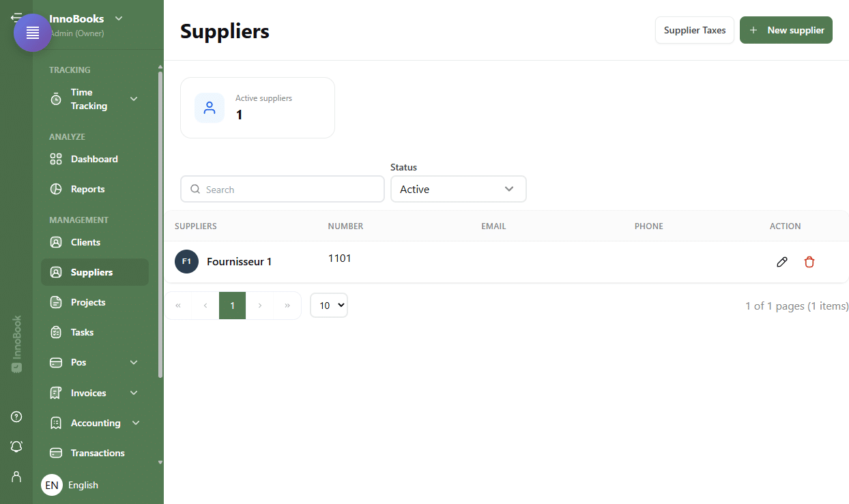The width and height of the screenshot is (849, 504).
Task: Click the Time Tracking stopwatch icon
Action: tap(56, 100)
